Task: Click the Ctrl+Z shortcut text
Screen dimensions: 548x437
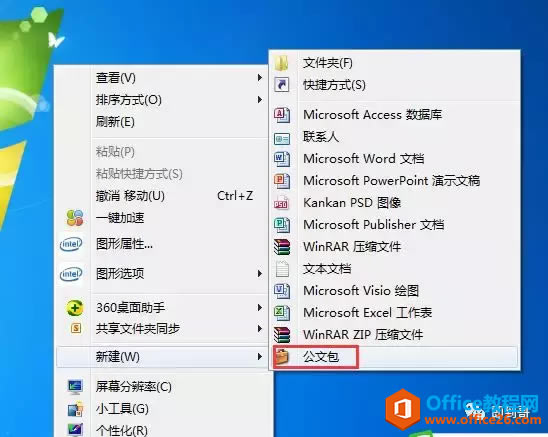Action: pyautogui.click(x=235, y=196)
